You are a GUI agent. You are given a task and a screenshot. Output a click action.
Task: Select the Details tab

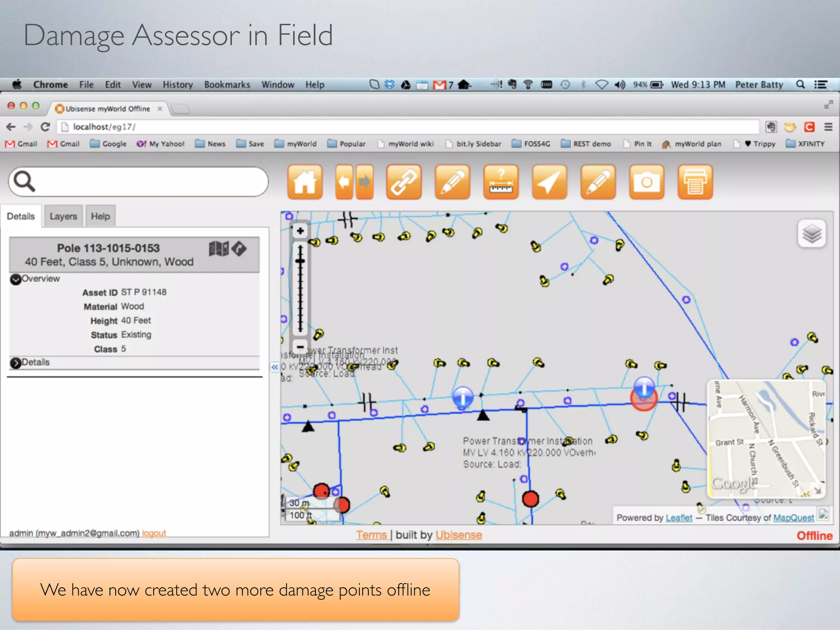(21, 216)
